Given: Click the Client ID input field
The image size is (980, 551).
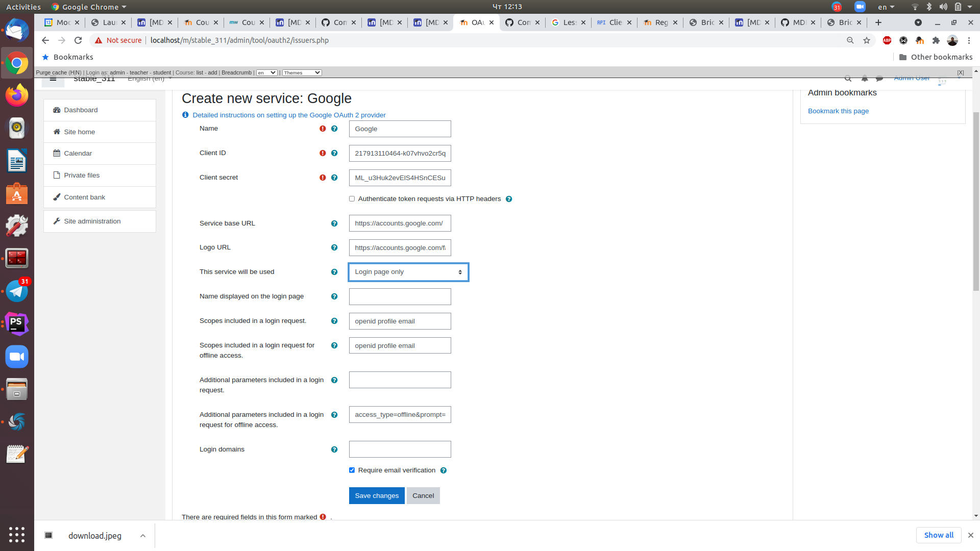Looking at the screenshot, I should (x=400, y=154).
